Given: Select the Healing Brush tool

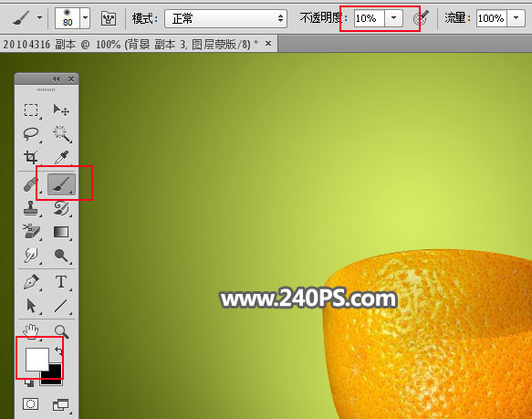Looking at the screenshot, I should click(31, 184).
